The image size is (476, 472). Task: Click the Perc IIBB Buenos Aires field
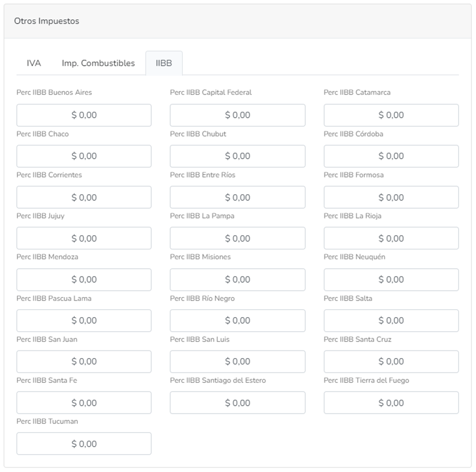click(x=84, y=115)
